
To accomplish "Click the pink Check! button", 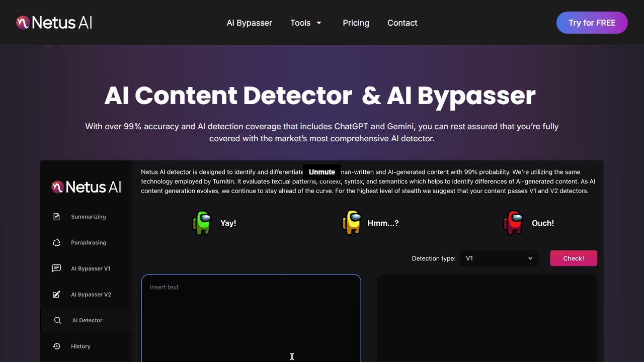I will click(574, 258).
